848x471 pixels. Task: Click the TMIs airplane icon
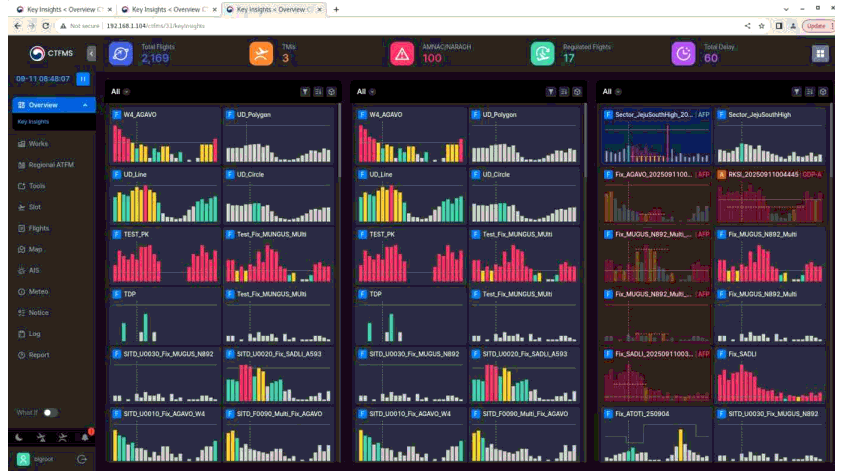[261, 54]
